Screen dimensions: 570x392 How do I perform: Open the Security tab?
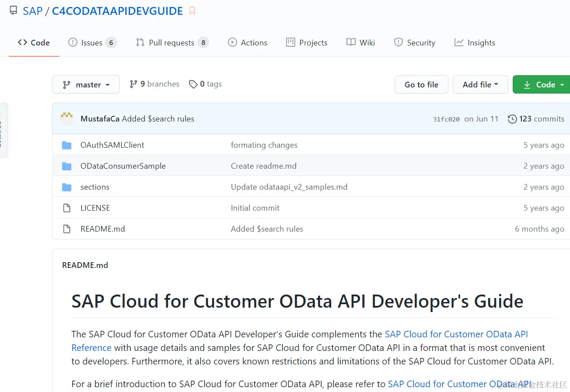coord(415,42)
